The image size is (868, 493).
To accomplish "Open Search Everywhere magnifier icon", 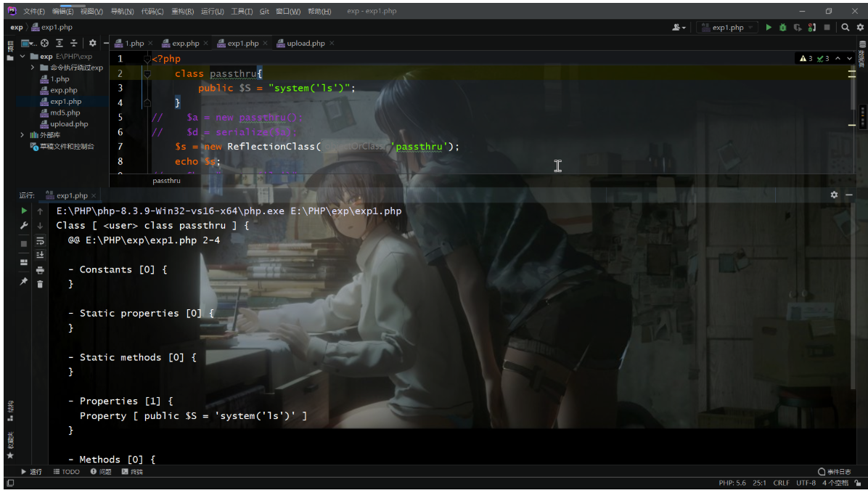I will coord(846,27).
